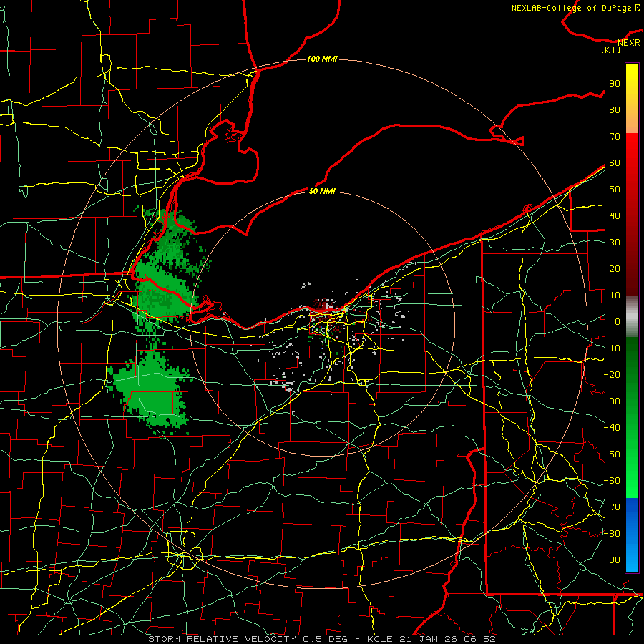Image resolution: width=644 pixels, height=644 pixels.
Task: Click the 40 value on the velocity scale
Action: point(615,215)
